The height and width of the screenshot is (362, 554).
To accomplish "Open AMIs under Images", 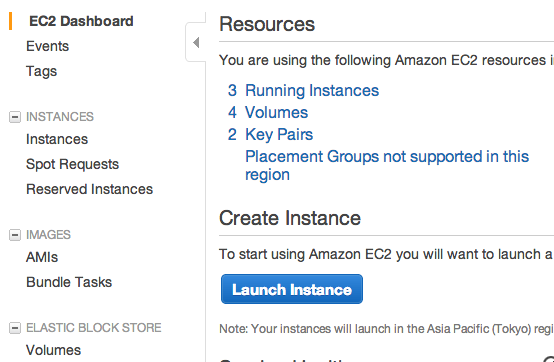I will [42, 257].
